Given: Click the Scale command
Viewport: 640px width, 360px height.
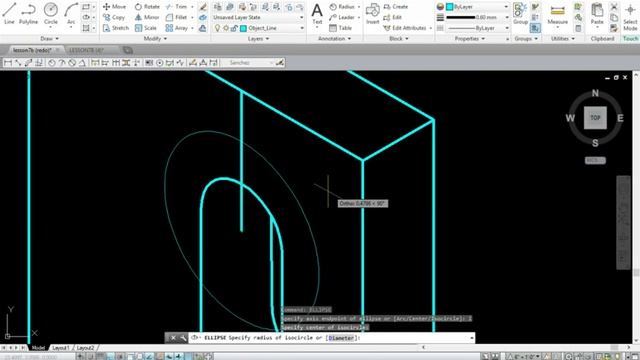Looking at the screenshot, I should point(146,28).
